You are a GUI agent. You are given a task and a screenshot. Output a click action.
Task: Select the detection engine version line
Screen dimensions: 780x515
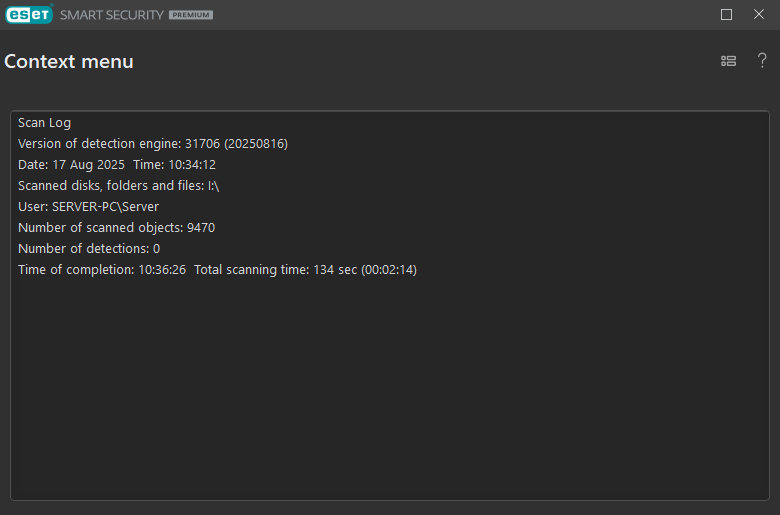click(x=153, y=144)
